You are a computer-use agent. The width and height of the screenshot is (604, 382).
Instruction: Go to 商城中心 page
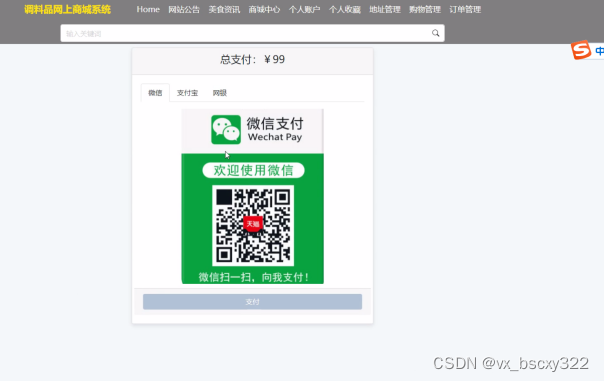click(x=264, y=10)
